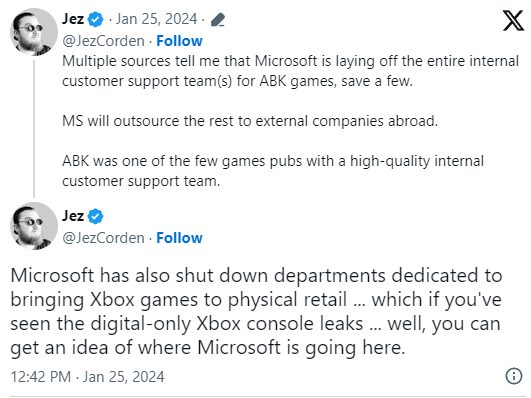Screen dimensions: 531x398
Task: Click the Jez display name in second tweet
Action: (x=73, y=216)
